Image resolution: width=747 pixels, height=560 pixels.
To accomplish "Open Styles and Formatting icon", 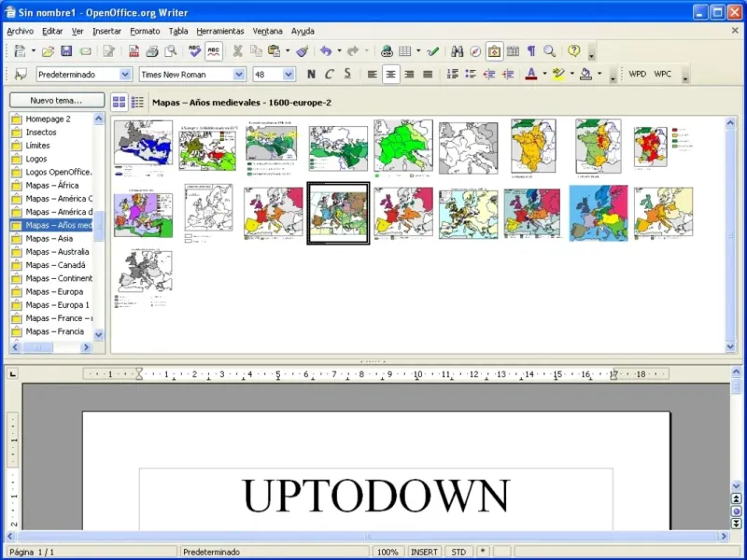I will pyautogui.click(x=21, y=75).
